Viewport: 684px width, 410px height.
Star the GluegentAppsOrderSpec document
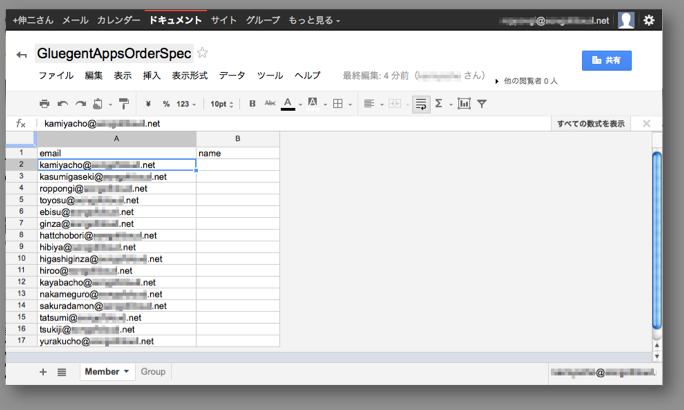[202, 53]
